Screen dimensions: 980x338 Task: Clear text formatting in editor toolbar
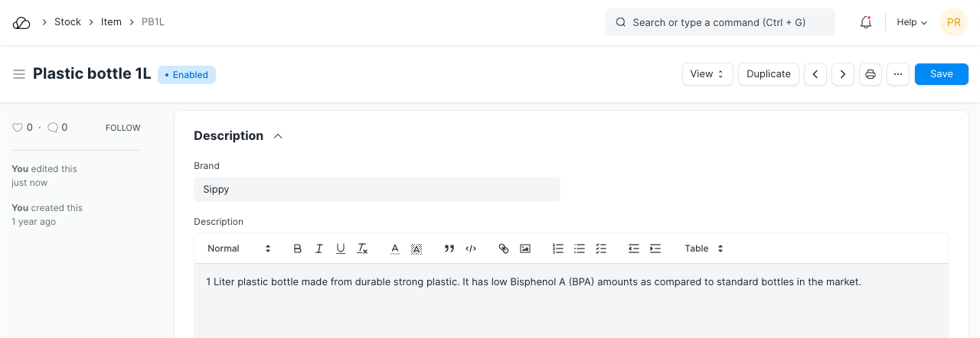click(363, 249)
